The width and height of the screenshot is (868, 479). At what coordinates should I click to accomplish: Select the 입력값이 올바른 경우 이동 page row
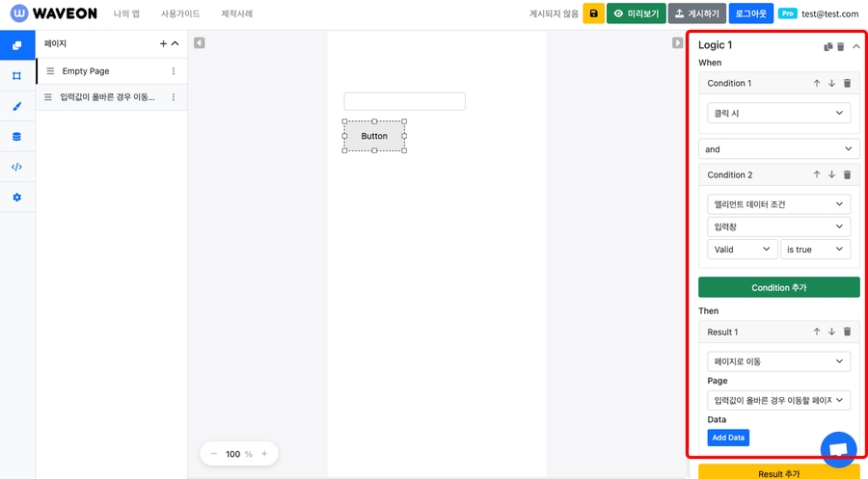111,97
